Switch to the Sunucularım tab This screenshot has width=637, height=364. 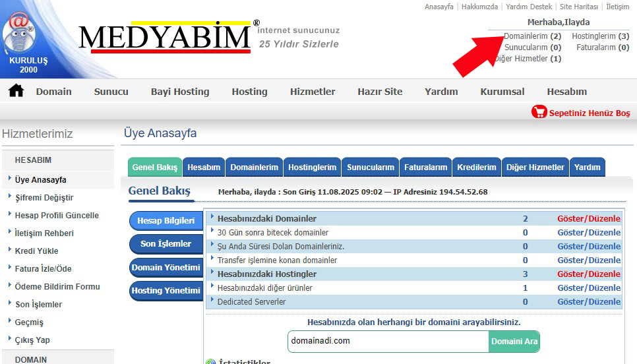pyautogui.click(x=371, y=167)
